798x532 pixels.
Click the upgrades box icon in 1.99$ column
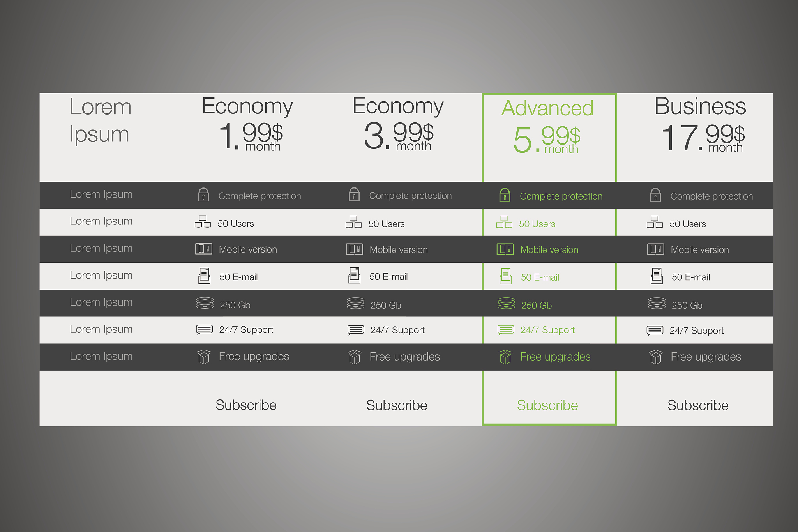(204, 357)
